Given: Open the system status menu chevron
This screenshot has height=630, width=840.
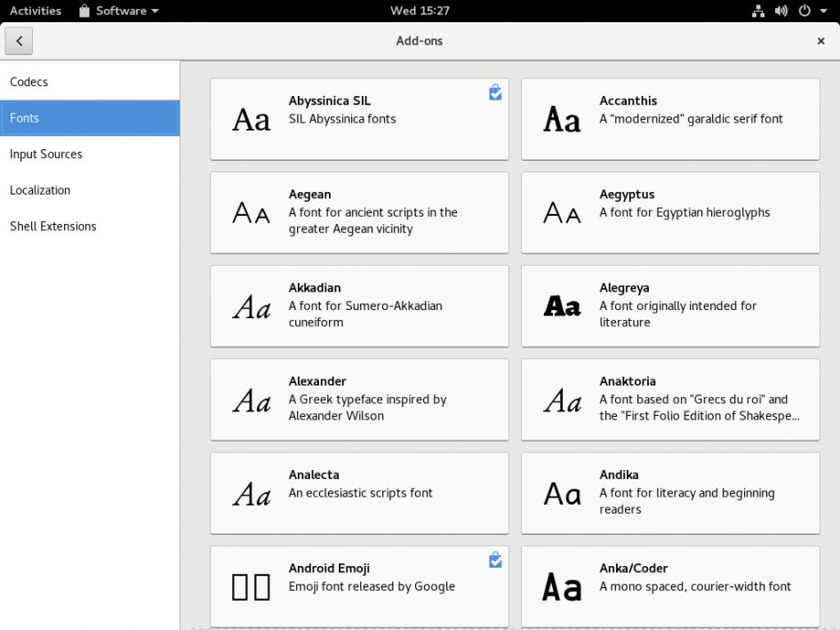Looking at the screenshot, I should coord(822,11).
